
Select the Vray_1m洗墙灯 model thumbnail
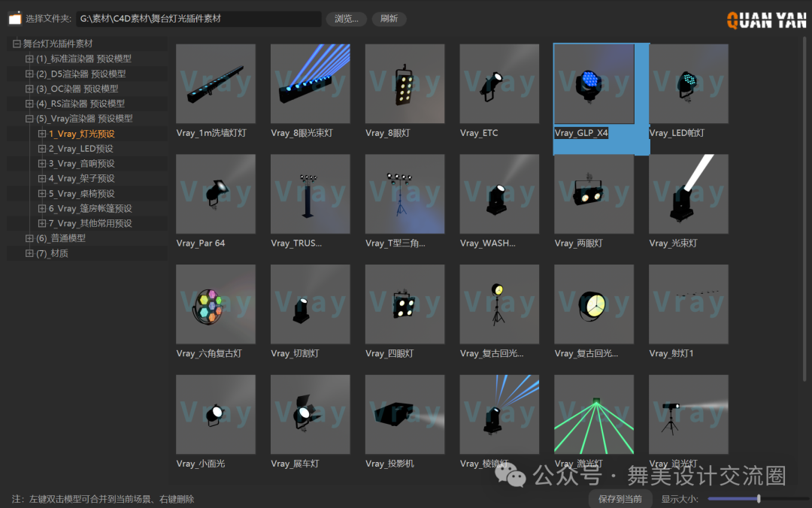[x=216, y=83]
